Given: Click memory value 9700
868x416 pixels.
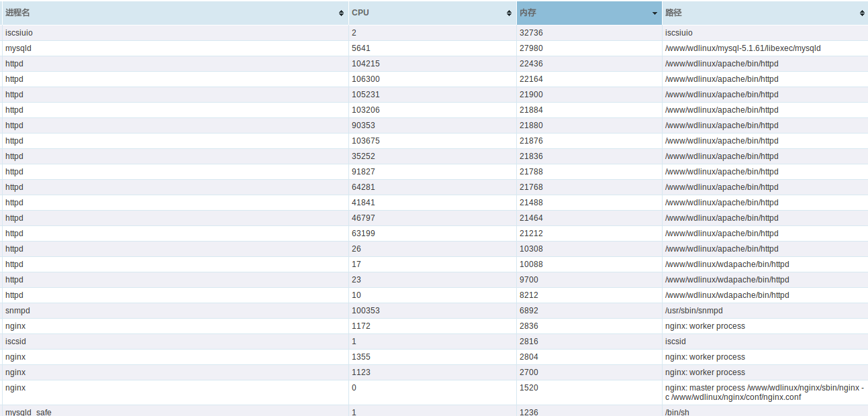Looking at the screenshot, I should point(529,280).
